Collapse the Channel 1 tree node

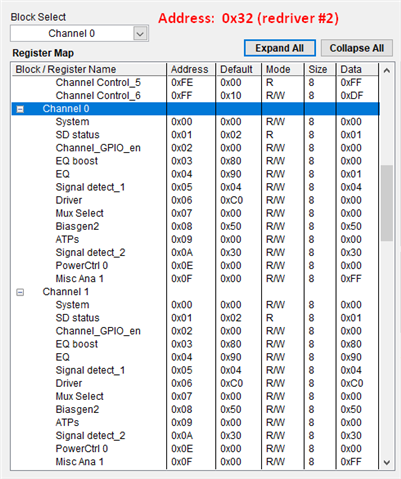pyautogui.click(x=20, y=292)
